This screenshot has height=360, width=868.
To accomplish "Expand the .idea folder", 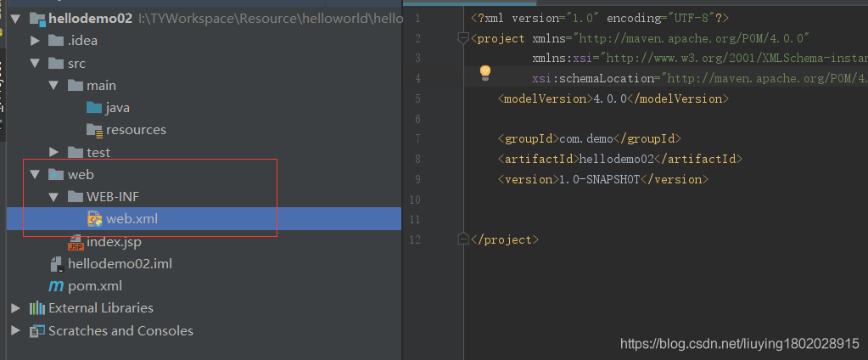I will tap(35, 41).
